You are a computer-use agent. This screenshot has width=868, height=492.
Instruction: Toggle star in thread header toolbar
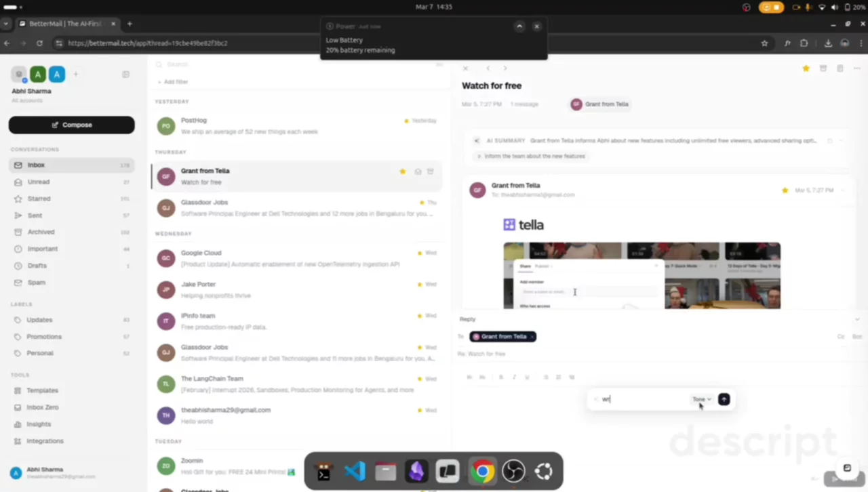tap(806, 68)
